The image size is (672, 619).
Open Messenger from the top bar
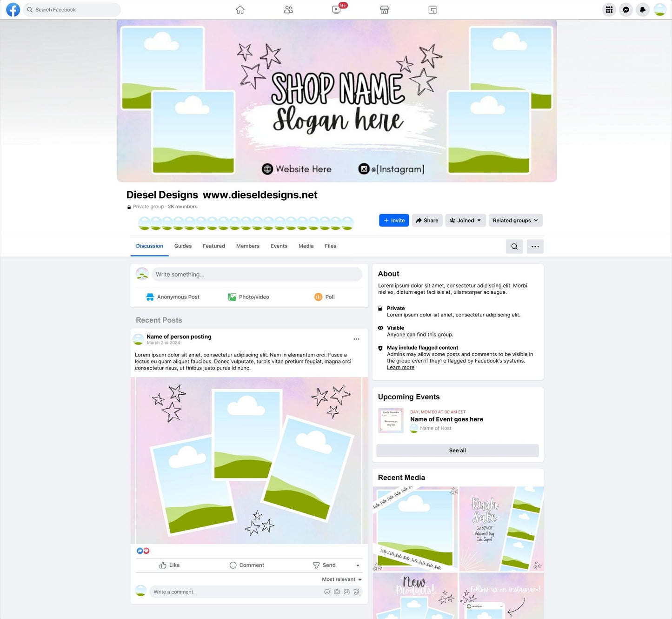tap(625, 9)
